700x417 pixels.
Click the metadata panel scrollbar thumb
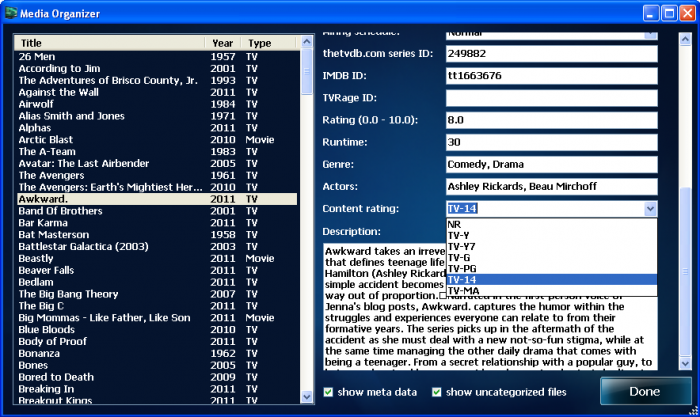(x=685, y=271)
